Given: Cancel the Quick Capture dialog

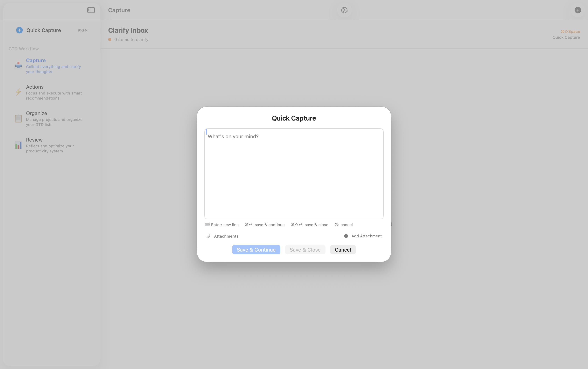Looking at the screenshot, I should pos(343,249).
